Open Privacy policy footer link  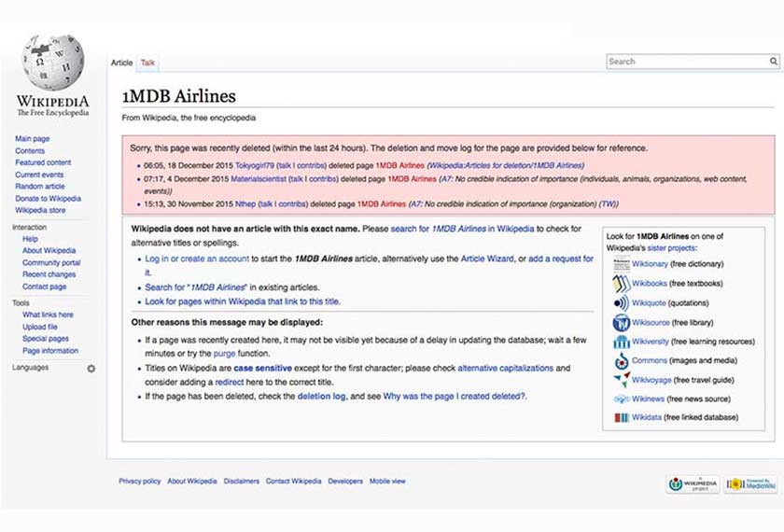click(x=139, y=481)
